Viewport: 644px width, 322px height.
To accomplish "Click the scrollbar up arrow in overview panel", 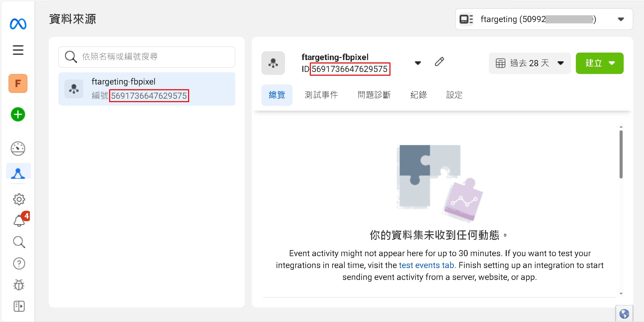I will (x=621, y=127).
